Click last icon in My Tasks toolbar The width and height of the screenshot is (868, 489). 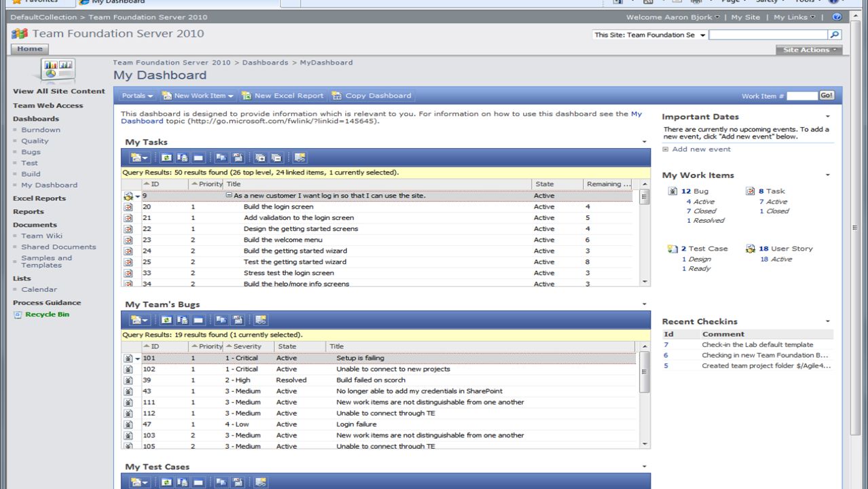(x=300, y=158)
